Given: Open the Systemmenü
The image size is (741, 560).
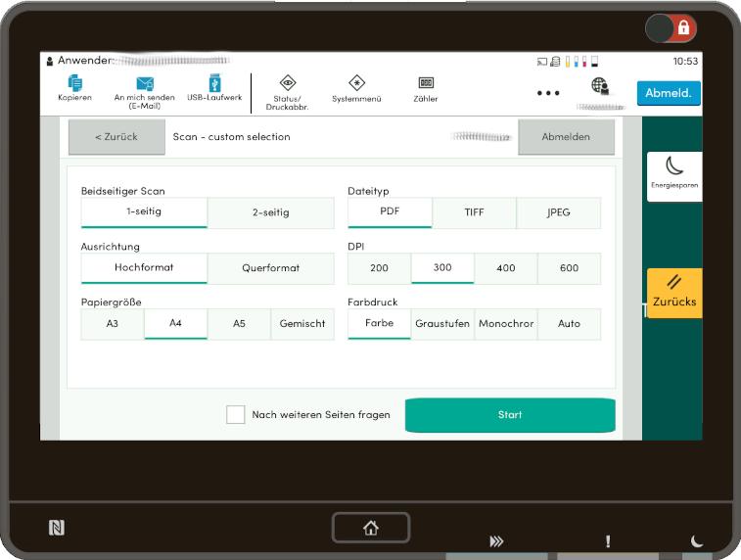Looking at the screenshot, I should (356, 89).
